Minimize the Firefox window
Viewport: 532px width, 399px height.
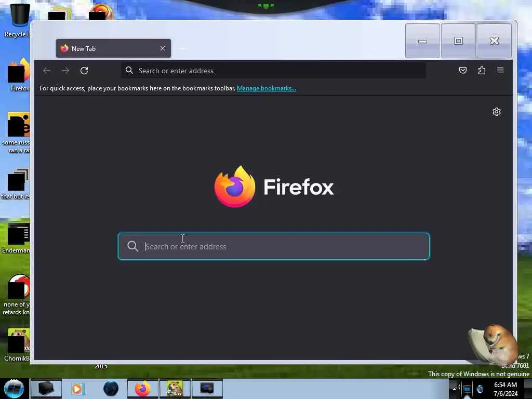pyautogui.click(x=422, y=41)
